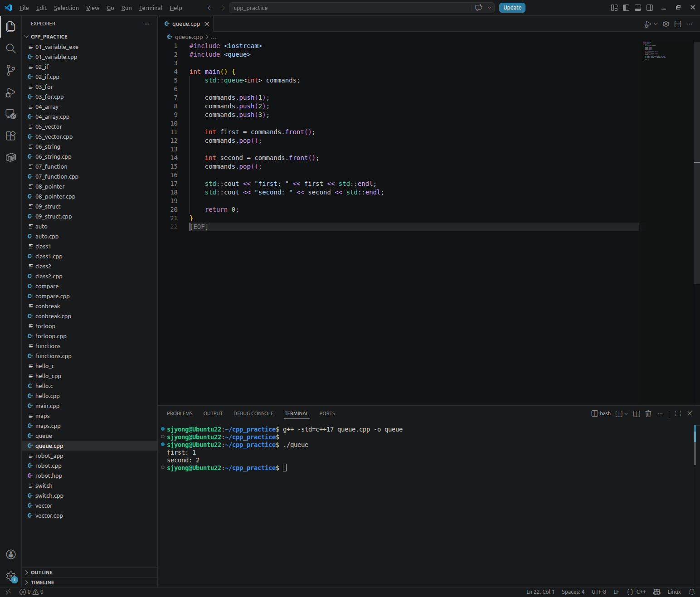Image resolution: width=700 pixels, height=597 pixels.
Task: Go back with the navigation arrow
Action: (210, 8)
